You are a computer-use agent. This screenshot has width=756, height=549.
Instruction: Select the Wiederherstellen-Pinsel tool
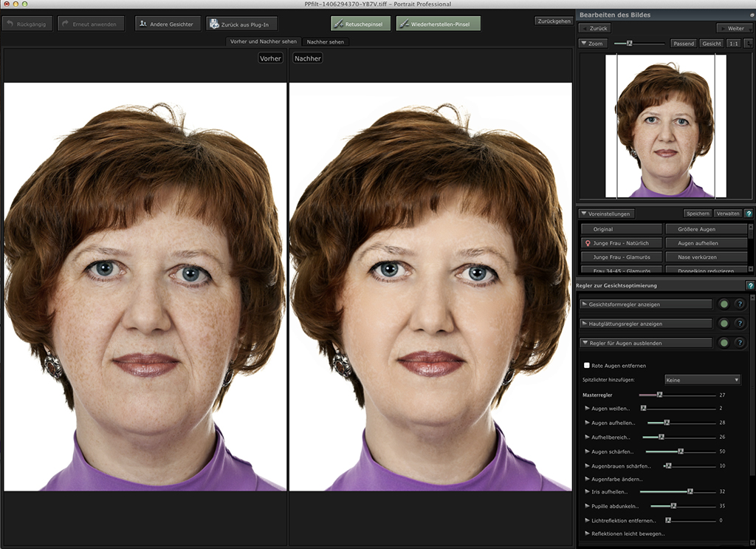[x=438, y=24]
